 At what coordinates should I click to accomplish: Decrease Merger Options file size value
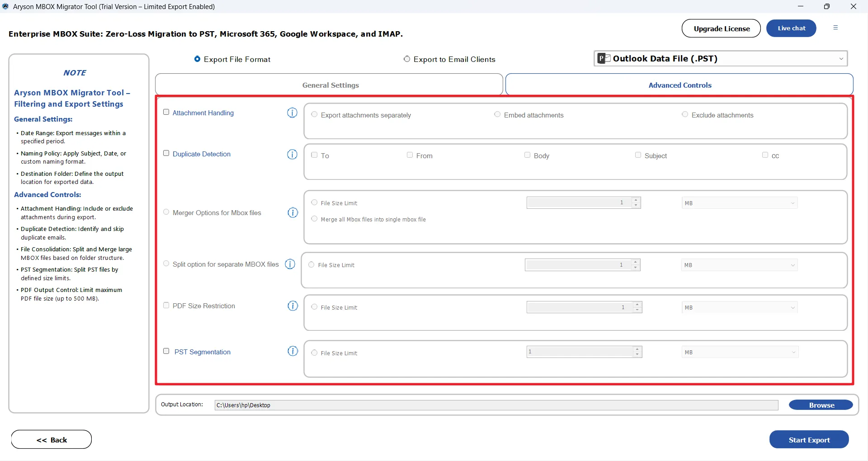[x=636, y=206]
